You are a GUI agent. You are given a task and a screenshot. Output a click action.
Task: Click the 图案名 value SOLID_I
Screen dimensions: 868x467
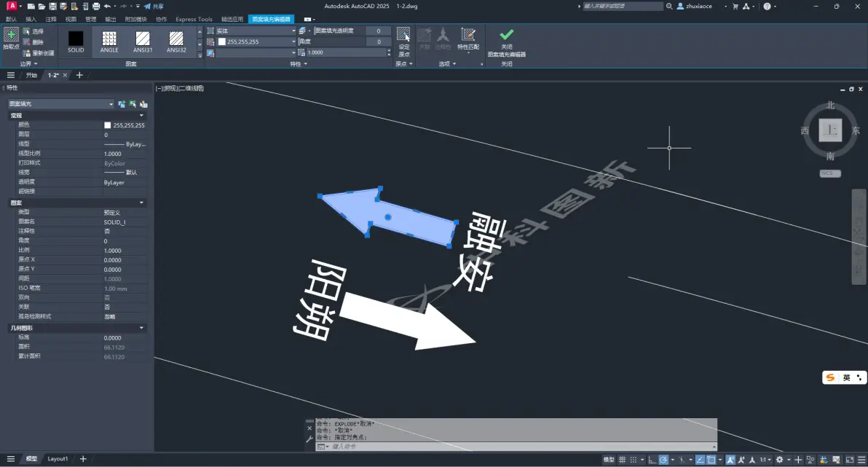click(114, 222)
